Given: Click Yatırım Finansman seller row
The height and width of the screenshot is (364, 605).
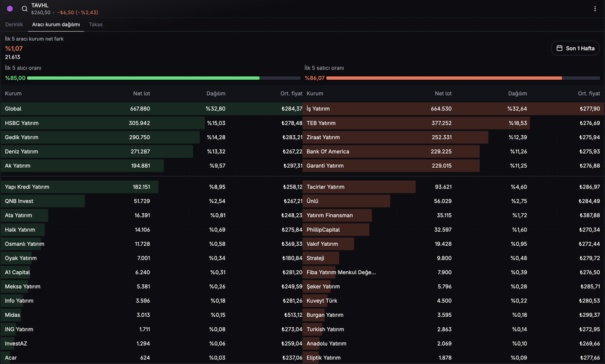Looking at the screenshot, I should point(453,216).
